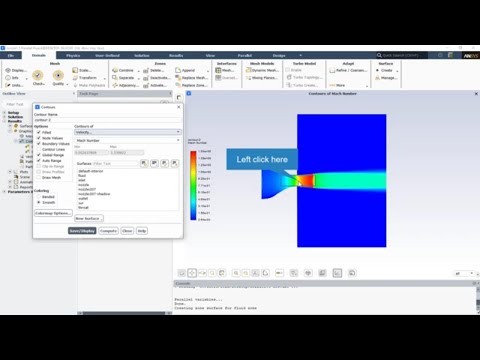Open Colormap Options
This screenshot has height=360, width=480.
point(53,213)
